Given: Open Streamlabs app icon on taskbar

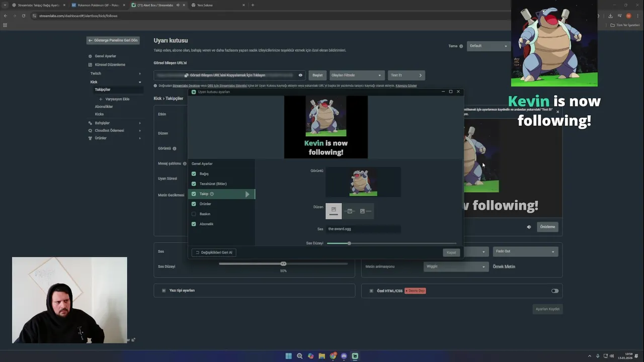Looking at the screenshot, I should click(x=355, y=356).
